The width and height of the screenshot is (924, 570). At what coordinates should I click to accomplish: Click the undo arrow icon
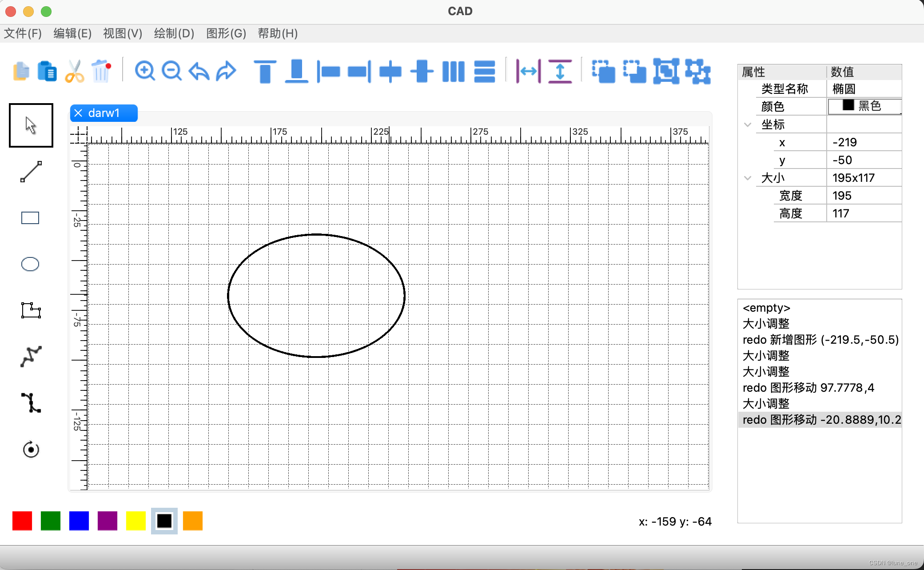pos(198,71)
